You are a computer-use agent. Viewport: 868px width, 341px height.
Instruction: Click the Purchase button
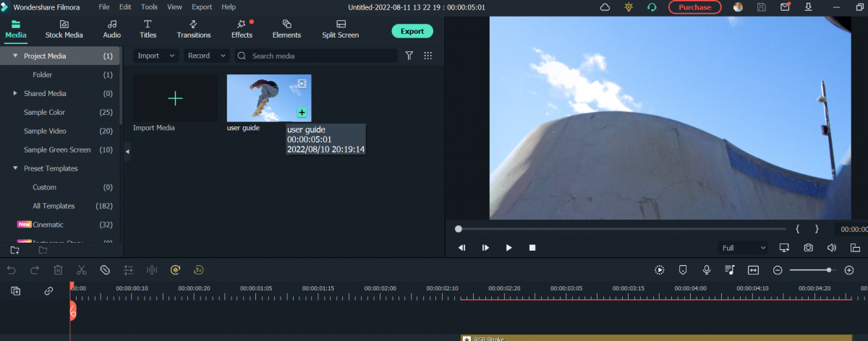694,7
